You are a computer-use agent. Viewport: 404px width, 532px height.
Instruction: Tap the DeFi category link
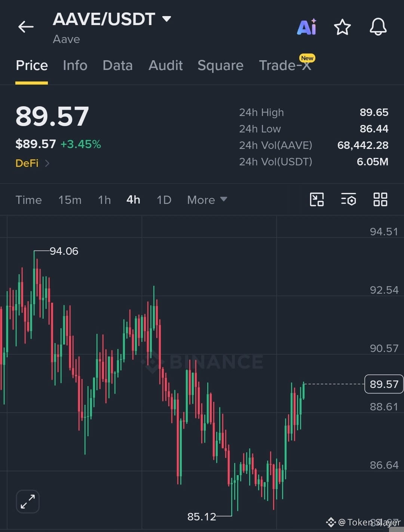[x=27, y=163]
